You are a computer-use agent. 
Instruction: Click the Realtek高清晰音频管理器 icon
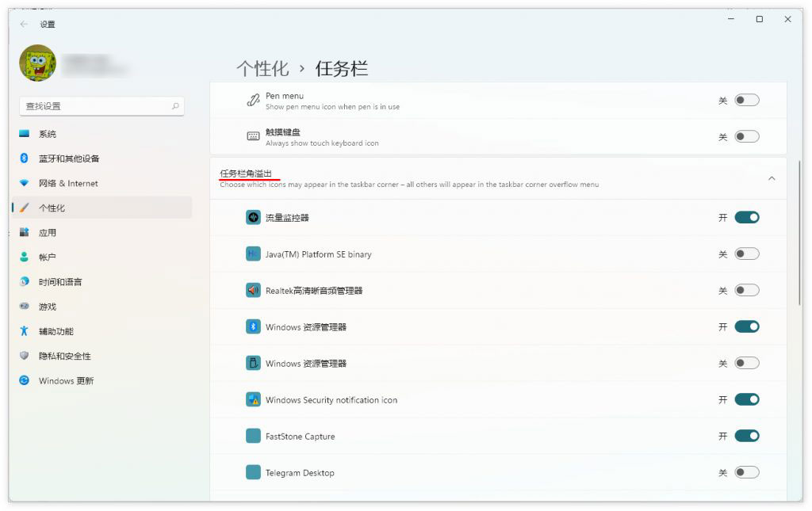point(254,289)
